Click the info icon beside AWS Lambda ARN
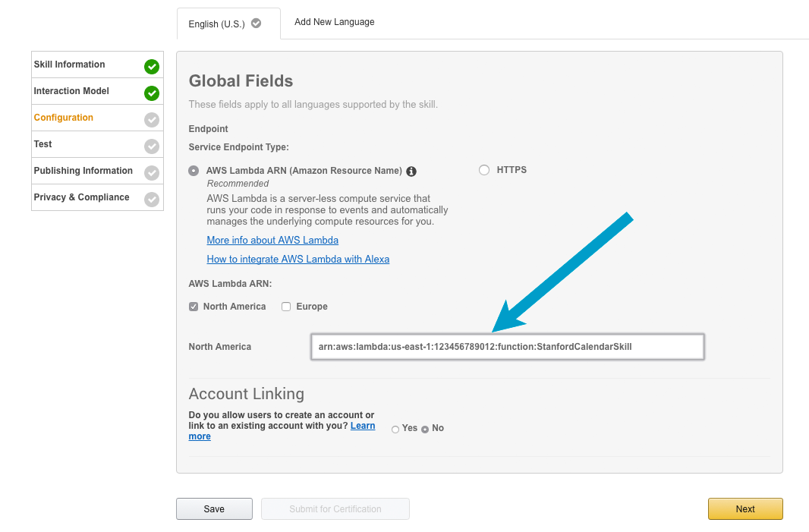This screenshot has height=532, width=809. (x=411, y=172)
